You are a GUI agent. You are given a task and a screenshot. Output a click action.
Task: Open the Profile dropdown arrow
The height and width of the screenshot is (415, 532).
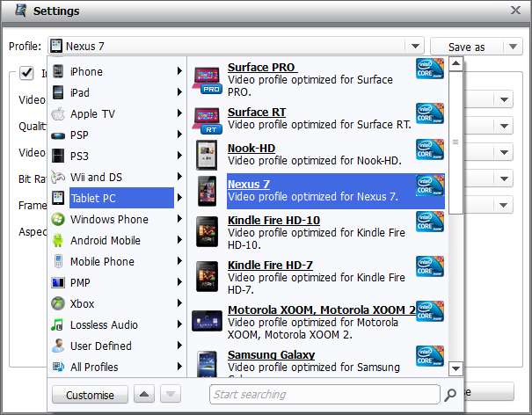(x=415, y=46)
